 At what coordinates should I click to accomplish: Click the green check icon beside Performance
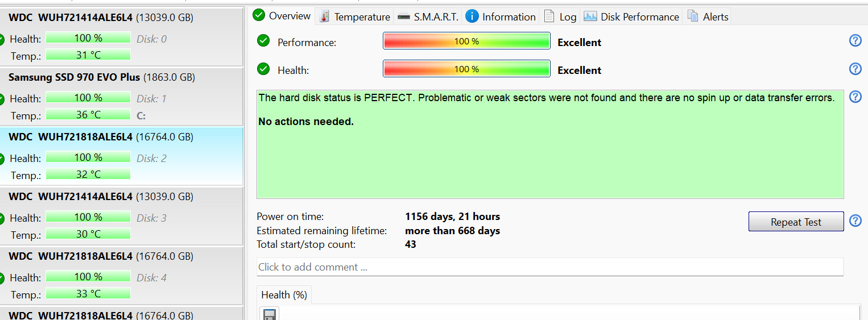(263, 41)
